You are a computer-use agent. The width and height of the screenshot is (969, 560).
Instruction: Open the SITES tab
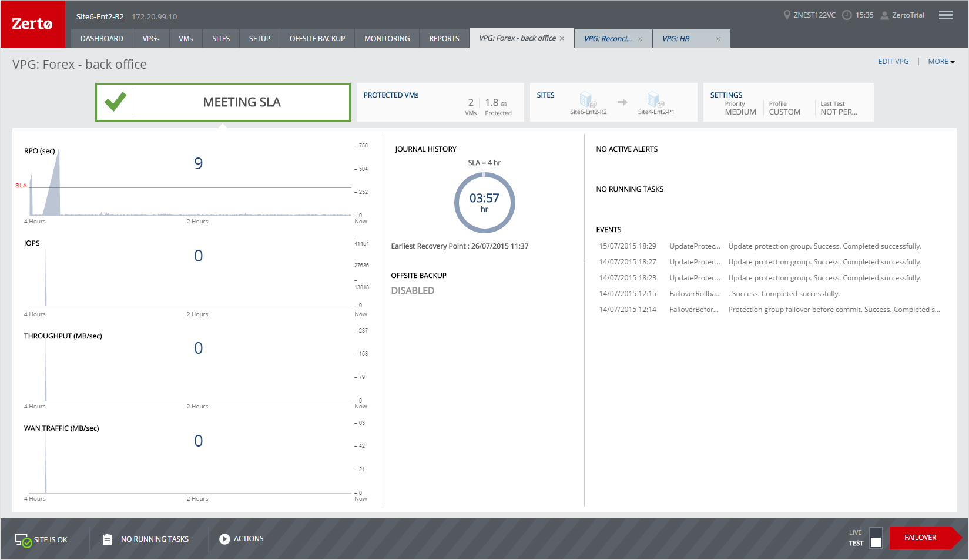(x=221, y=39)
